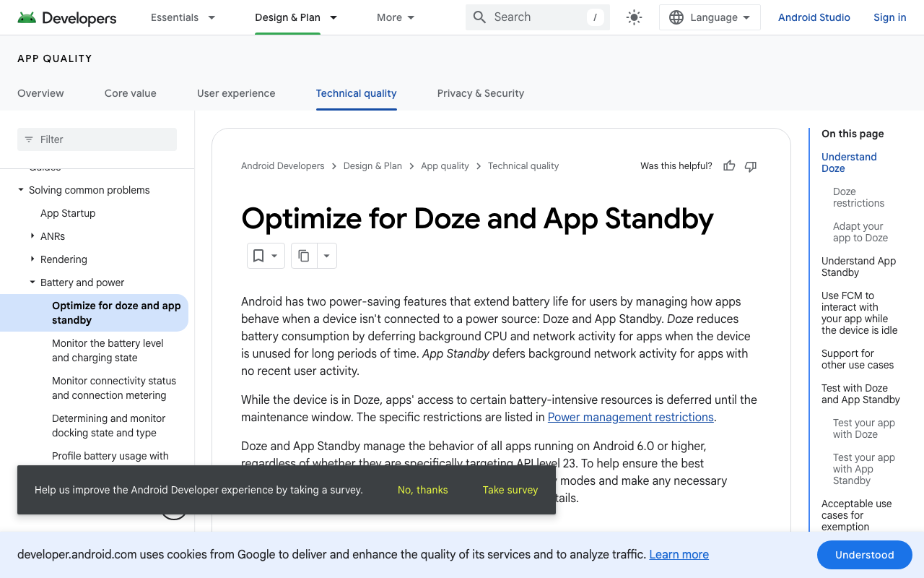Click the Understood cookie button
The image size is (924, 578).
click(865, 555)
